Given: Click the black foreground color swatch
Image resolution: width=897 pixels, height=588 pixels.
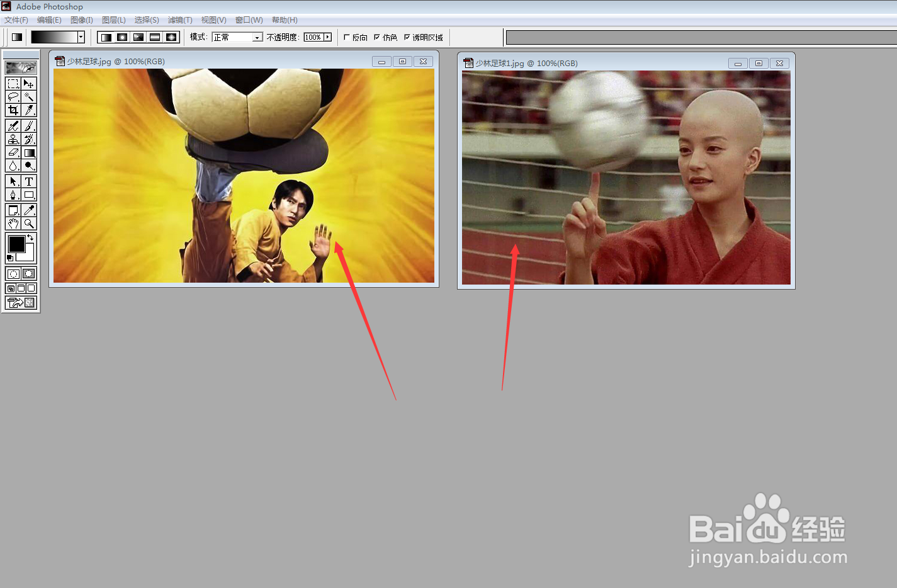Looking at the screenshot, I should 16,244.
